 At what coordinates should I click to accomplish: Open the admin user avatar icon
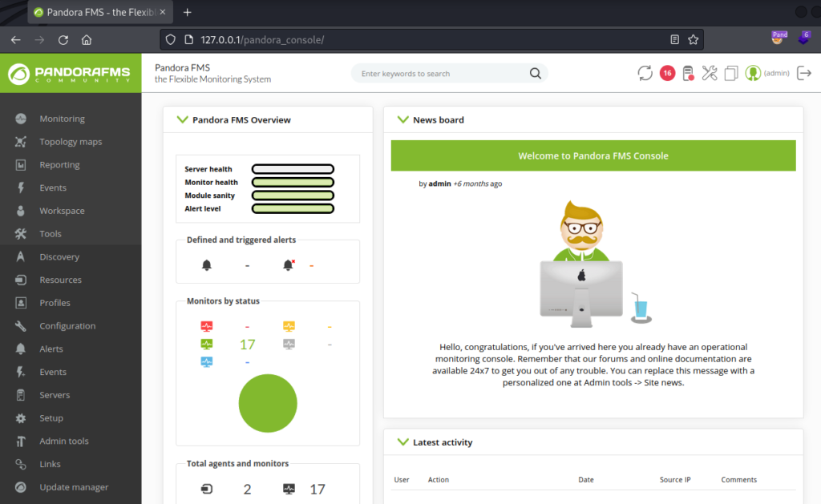point(753,73)
